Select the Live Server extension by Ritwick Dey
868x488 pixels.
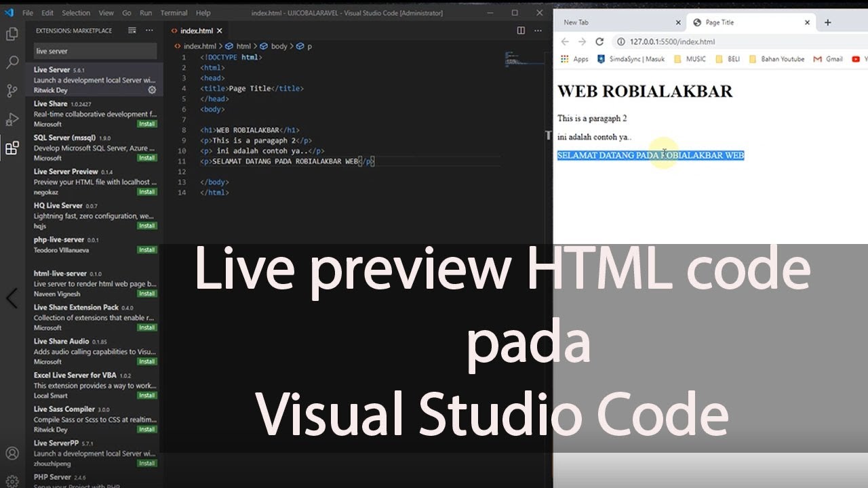(x=94, y=79)
